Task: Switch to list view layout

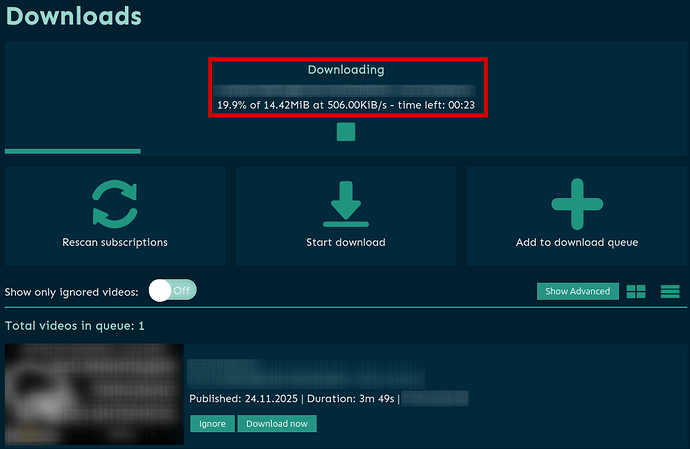Action: point(669,291)
